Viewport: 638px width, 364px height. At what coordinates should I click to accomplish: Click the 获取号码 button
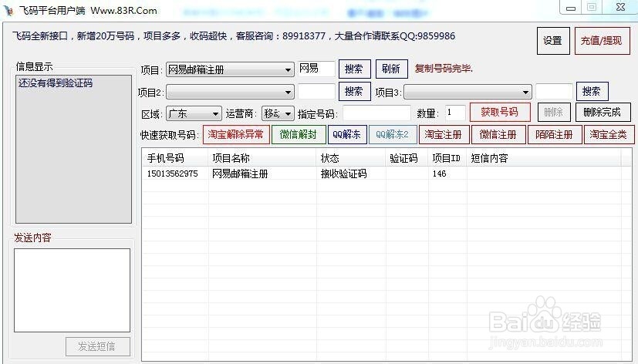point(500,113)
